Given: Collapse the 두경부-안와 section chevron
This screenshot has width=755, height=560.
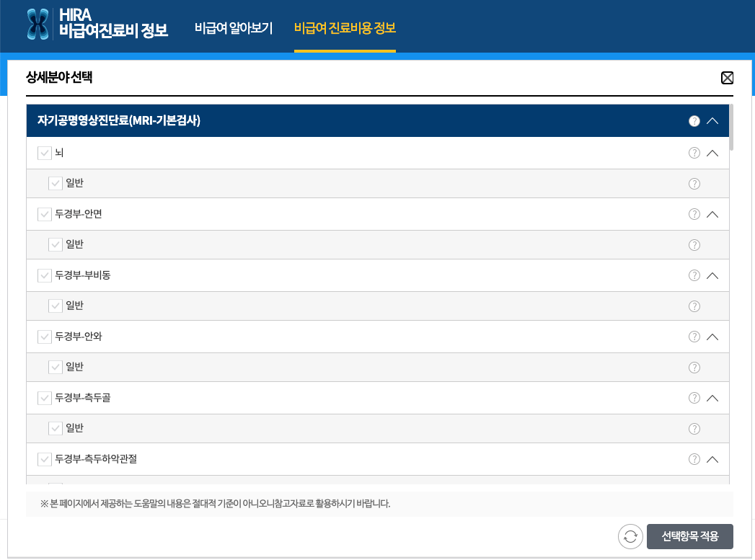Looking at the screenshot, I should pos(712,337).
